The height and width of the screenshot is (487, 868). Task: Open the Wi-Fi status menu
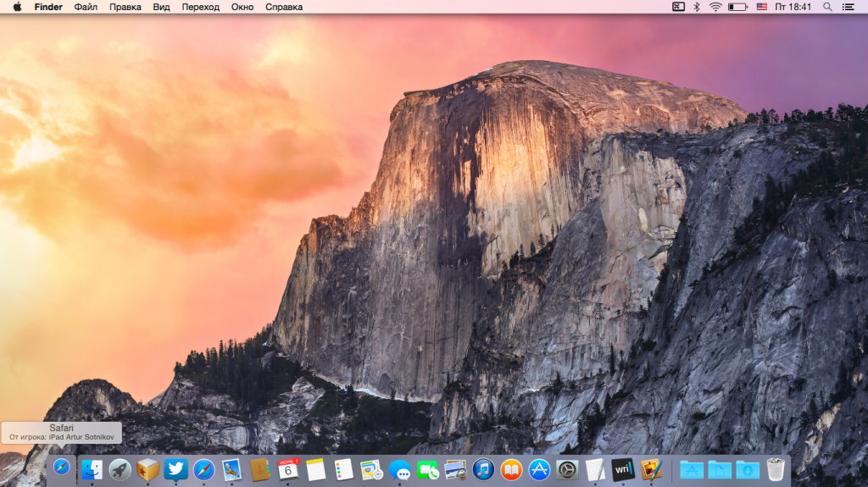[715, 7]
